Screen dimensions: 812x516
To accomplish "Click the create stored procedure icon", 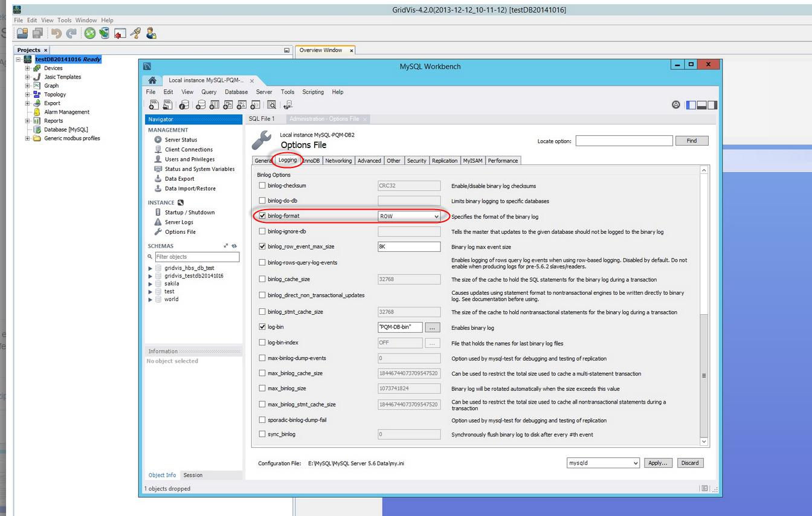I will coord(242,105).
